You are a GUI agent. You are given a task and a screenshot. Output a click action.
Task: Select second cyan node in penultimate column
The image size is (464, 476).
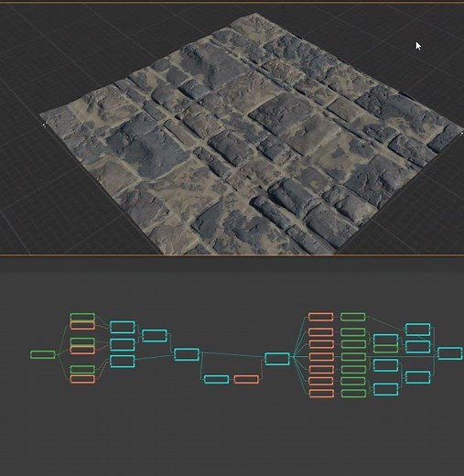[x=418, y=347]
